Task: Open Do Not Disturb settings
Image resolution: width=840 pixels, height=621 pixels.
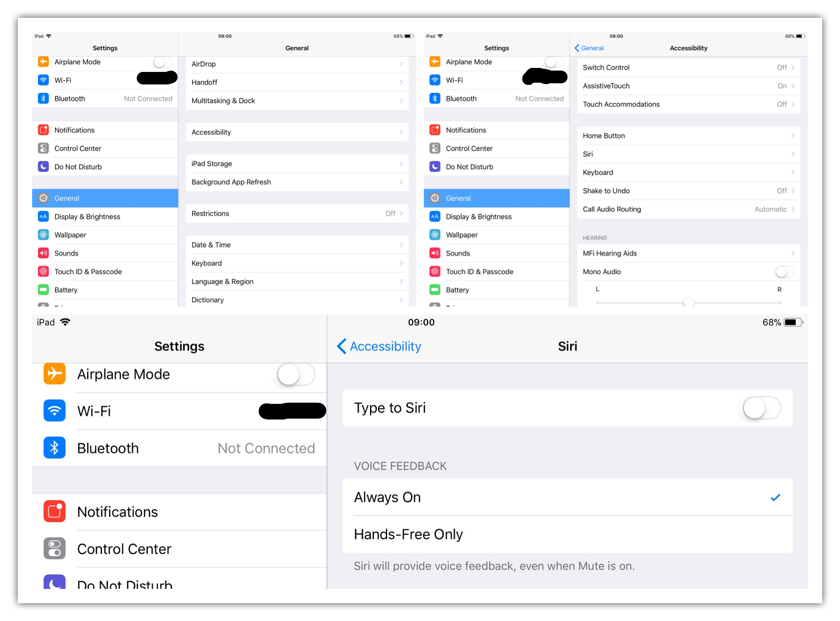Action: pyautogui.click(x=105, y=167)
